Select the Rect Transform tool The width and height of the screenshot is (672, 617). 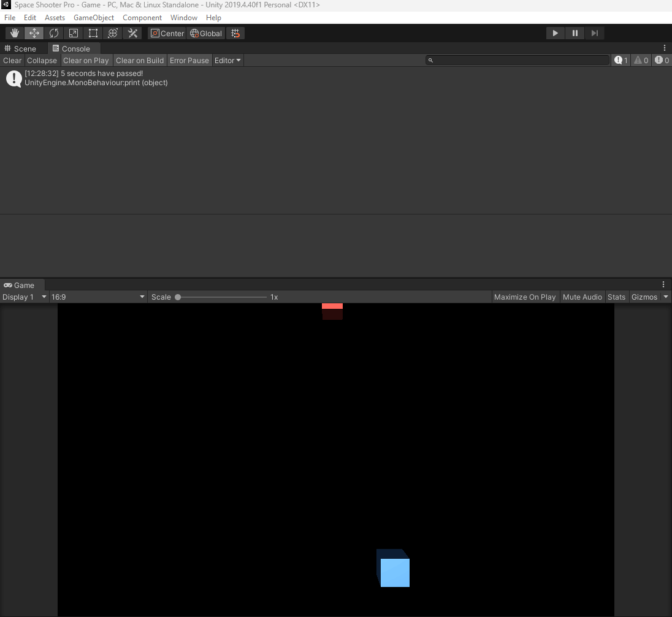(93, 32)
